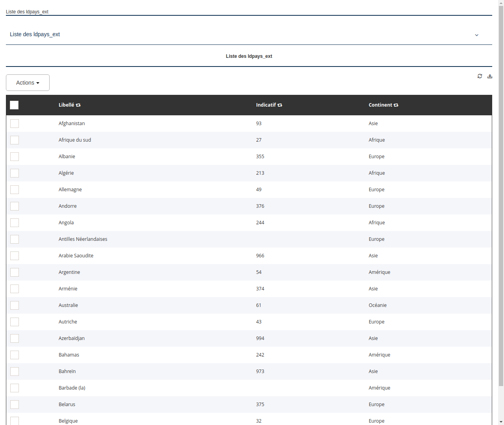Click the right-side page scrollbar

coord(501,213)
